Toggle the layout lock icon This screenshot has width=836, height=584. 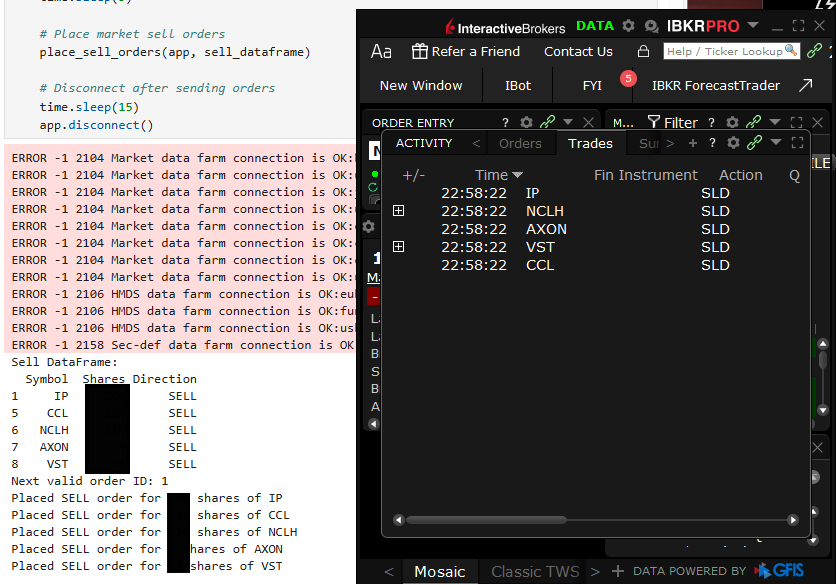click(644, 51)
